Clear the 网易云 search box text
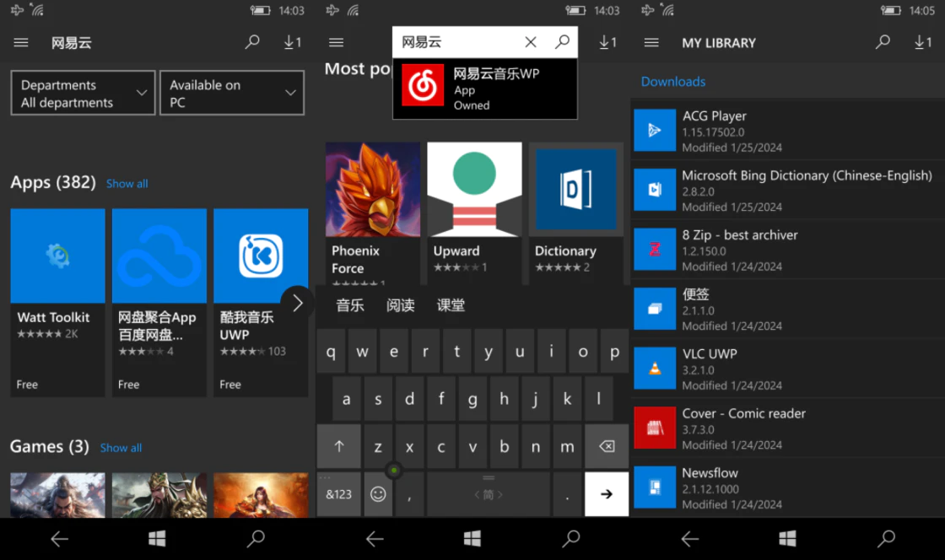The height and width of the screenshot is (560, 945). pos(530,42)
